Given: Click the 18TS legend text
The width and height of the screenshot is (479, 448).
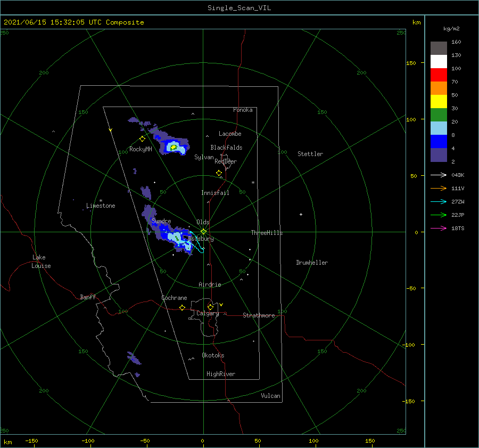Looking at the screenshot, I should click(458, 228).
